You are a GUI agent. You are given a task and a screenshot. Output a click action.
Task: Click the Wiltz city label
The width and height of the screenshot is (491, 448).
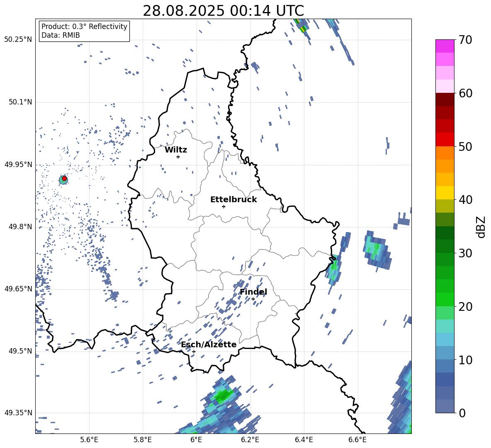(176, 150)
